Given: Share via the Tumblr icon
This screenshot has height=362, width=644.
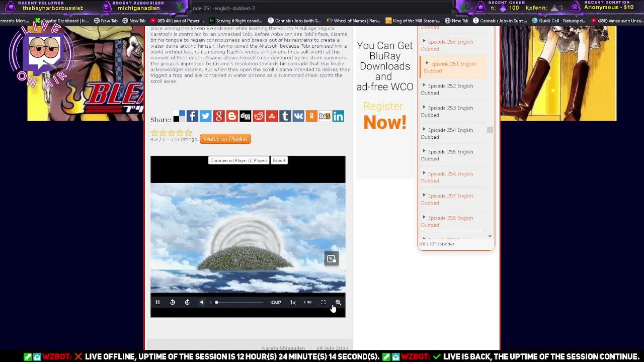Looking at the screenshot, I should click(285, 117).
